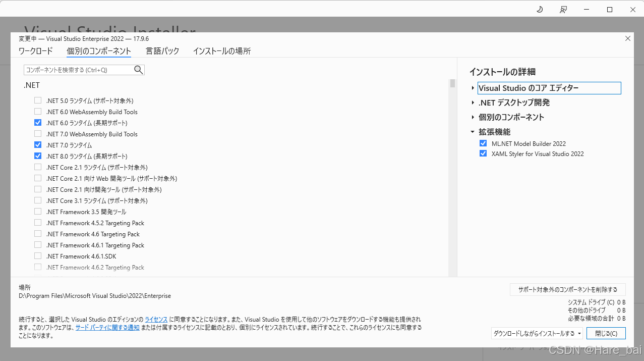Viewport: 644px width, 361px height.
Task: Expand Visual Studio のコア エディター
Action: coord(473,88)
